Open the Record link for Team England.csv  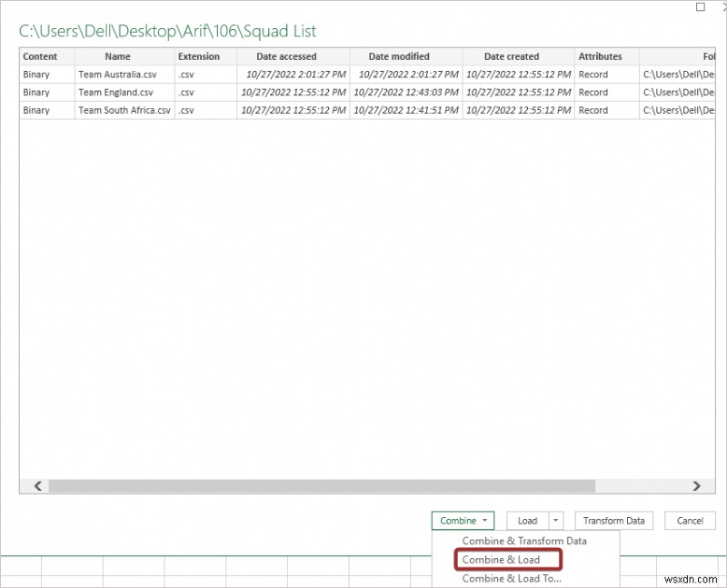(x=593, y=92)
